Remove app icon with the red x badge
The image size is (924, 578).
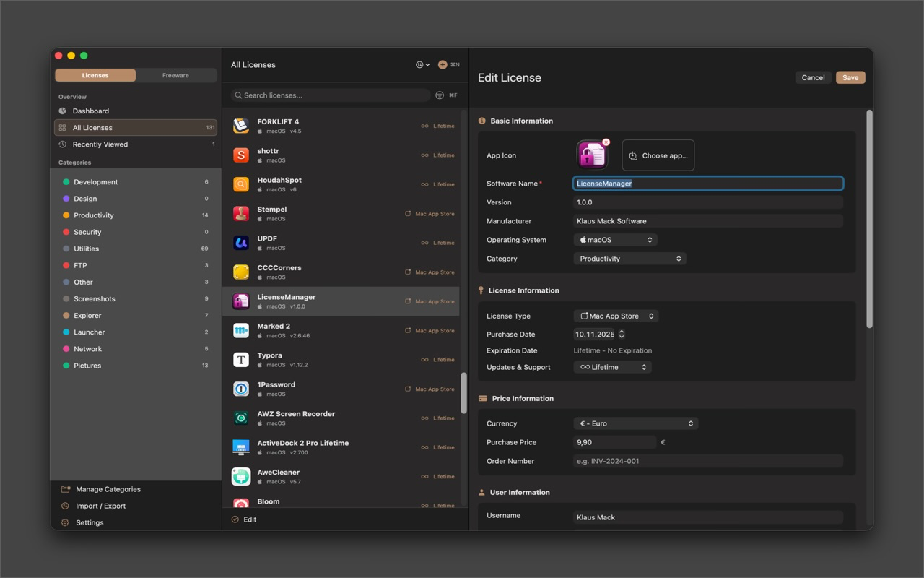click(606, 142)
